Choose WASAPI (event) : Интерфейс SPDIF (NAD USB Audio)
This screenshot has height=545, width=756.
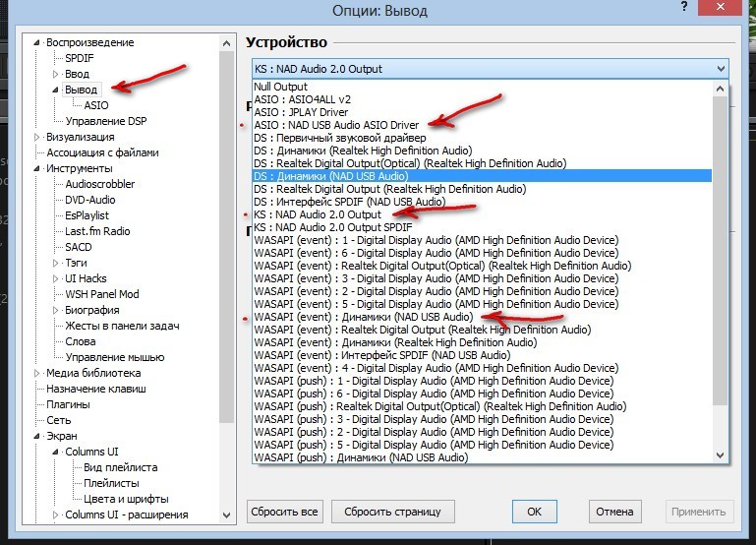[482, 355]
